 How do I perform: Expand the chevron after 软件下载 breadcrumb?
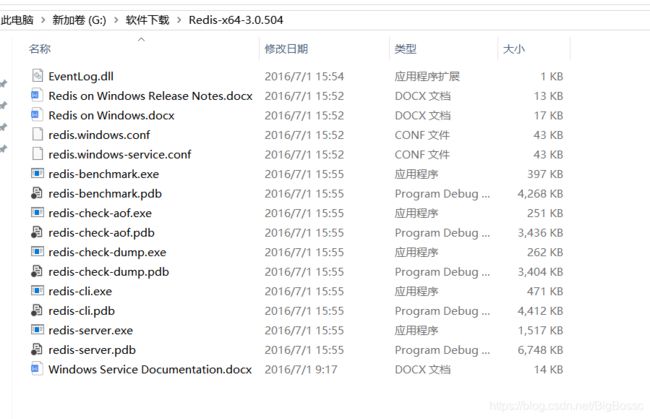point(179,20)
